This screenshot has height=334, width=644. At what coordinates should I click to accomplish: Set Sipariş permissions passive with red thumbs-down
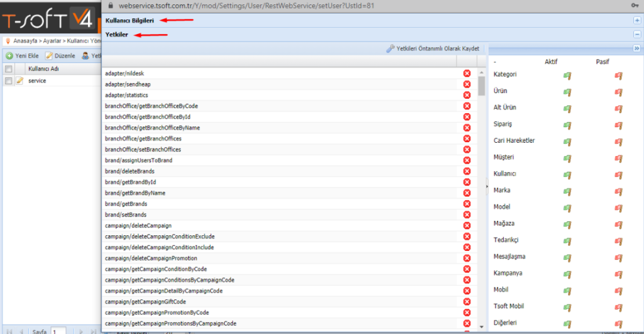click(x=618, y=125)
